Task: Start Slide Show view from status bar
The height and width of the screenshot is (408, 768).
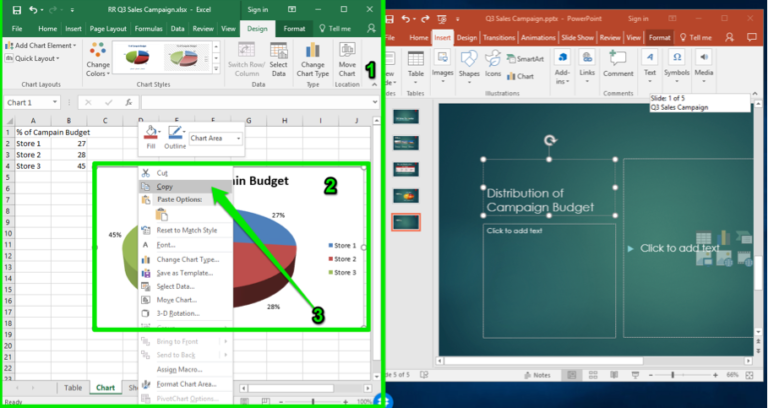Action: [x=635, y=375]
